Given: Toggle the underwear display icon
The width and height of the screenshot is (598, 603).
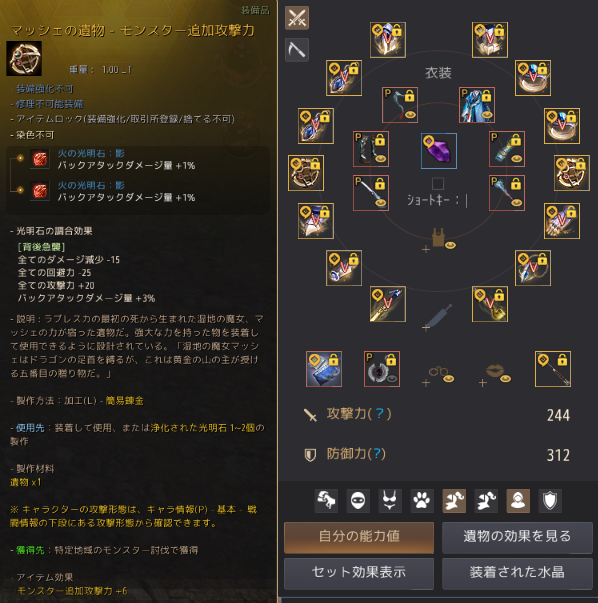Looking at the screenshot, I should coord(390,501).
